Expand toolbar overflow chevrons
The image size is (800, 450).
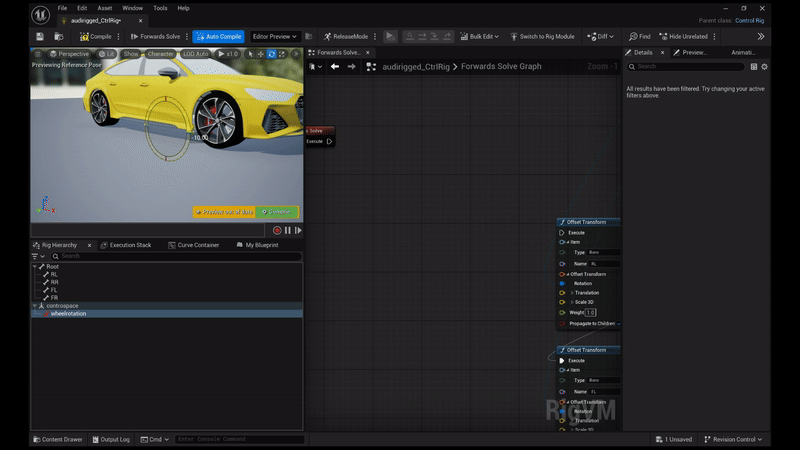pyautogui.click(x=761, y=37)
